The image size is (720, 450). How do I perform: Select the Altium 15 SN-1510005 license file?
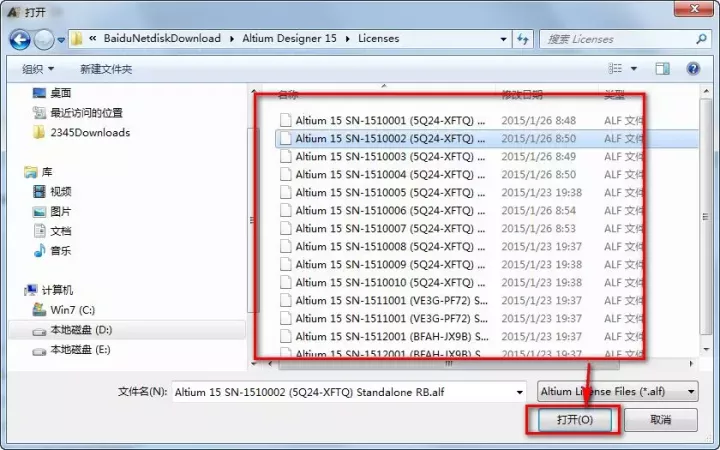(390, 192)
